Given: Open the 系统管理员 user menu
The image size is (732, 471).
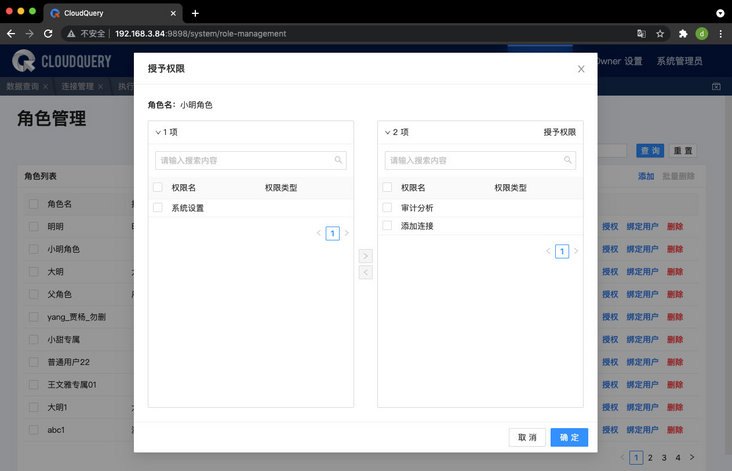Looking at the screenshot, I should click(x=679, y=61).
